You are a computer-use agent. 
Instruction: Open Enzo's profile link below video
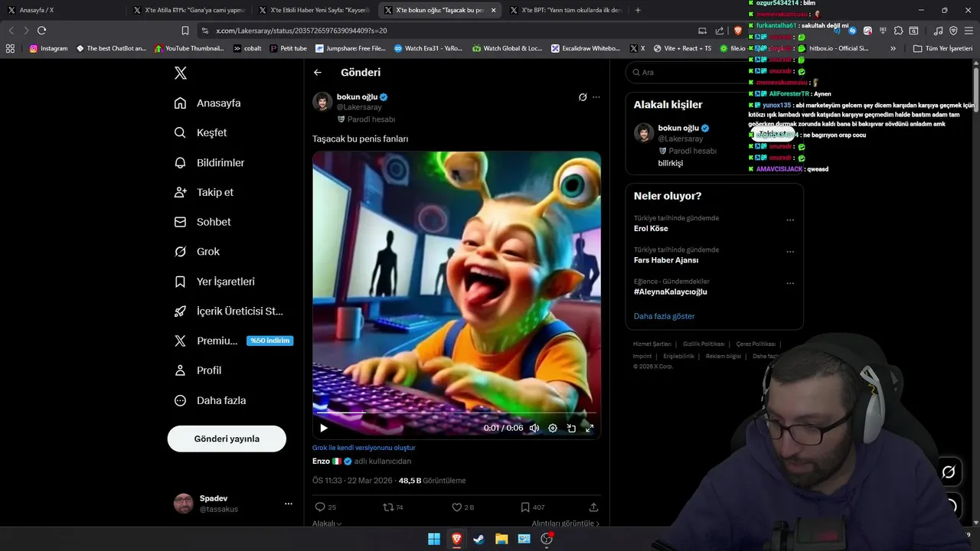point(332,461)
